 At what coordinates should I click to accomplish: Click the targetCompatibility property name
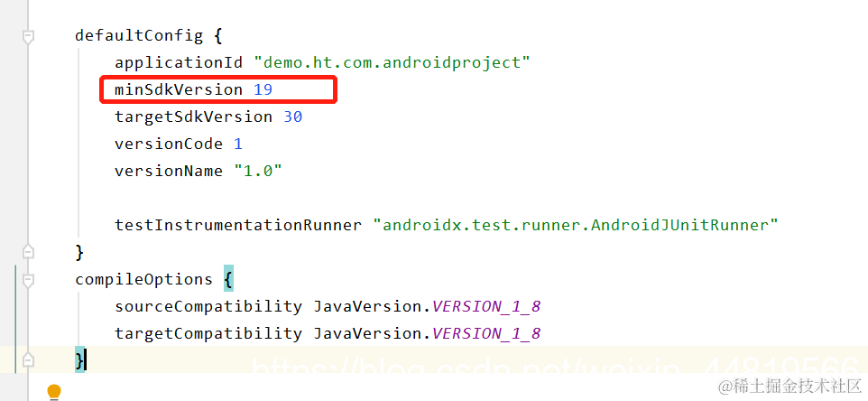[208, 333]
